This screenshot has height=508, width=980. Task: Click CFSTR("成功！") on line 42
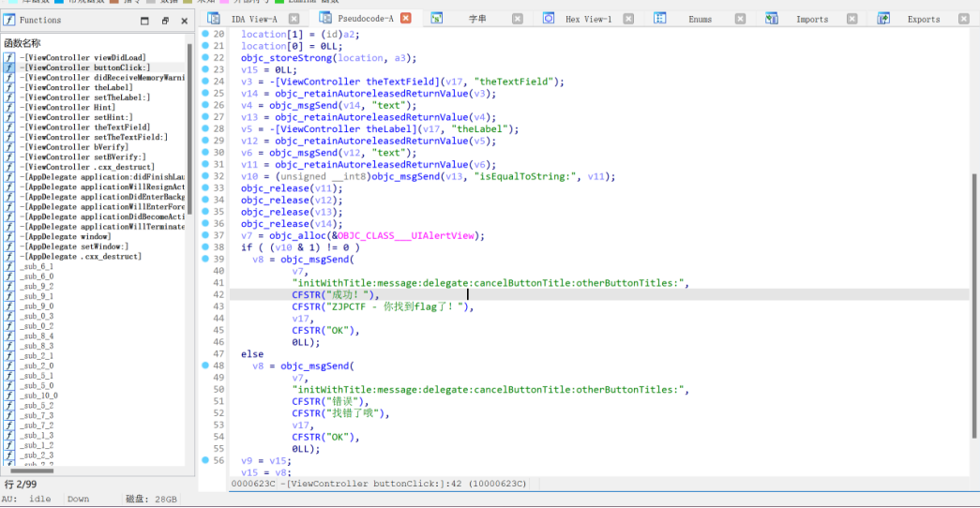tap(333, 294)
